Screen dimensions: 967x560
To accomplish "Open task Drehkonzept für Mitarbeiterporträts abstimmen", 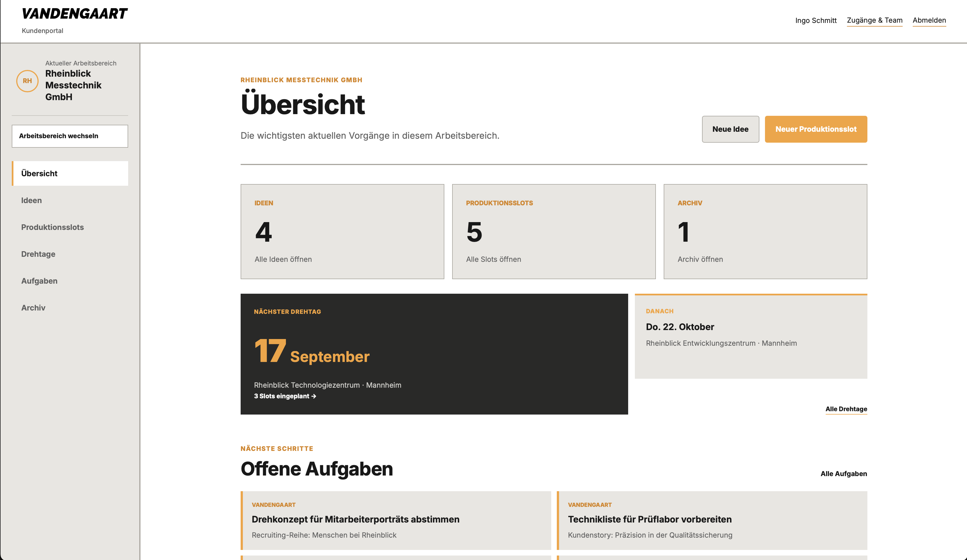I will (x=396, y=521).
